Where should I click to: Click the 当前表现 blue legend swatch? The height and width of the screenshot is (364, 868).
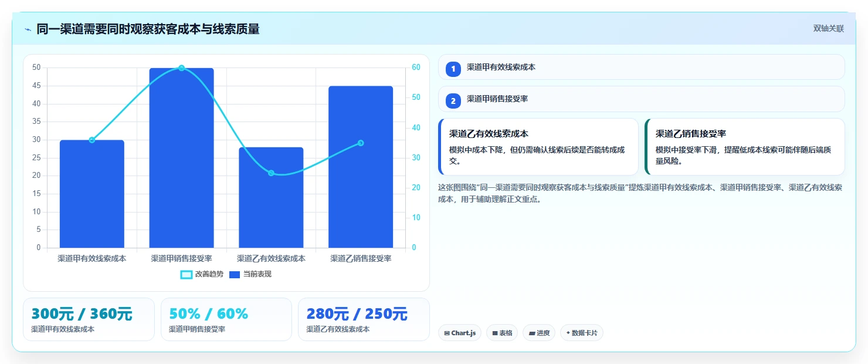pos(235,274)
